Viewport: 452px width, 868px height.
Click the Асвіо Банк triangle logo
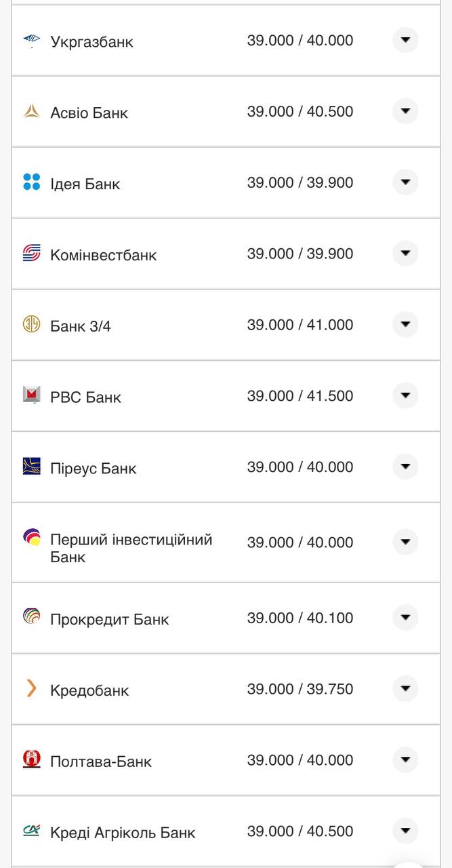30,111
